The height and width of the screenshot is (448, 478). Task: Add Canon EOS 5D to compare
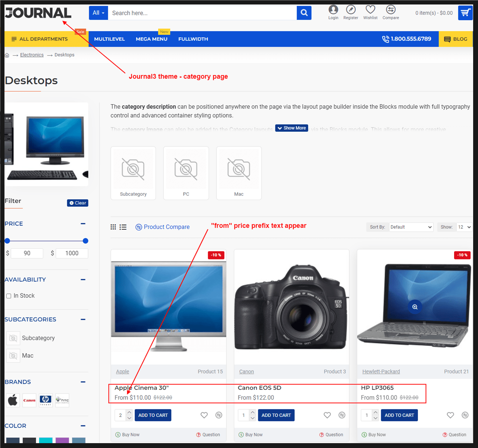[342, 415]
